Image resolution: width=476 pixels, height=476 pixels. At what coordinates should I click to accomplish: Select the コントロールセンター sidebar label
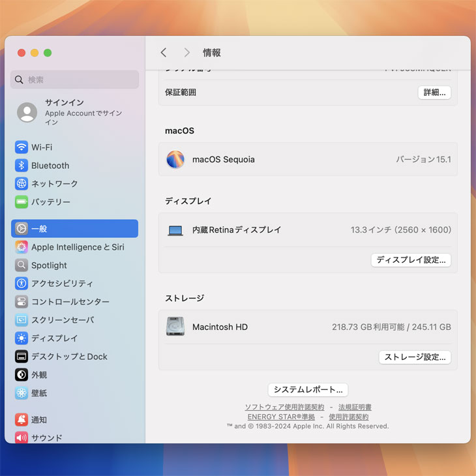coord(70,302)
